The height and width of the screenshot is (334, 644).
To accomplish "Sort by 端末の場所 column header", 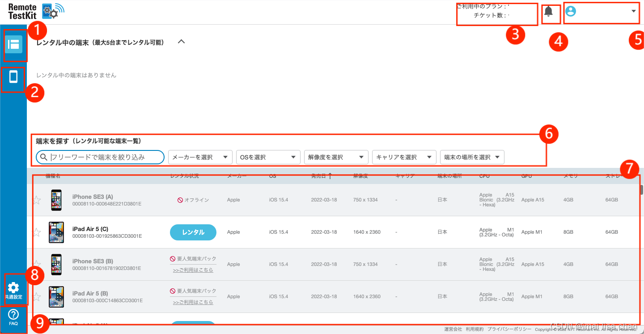I will click(x=449, y=176).
